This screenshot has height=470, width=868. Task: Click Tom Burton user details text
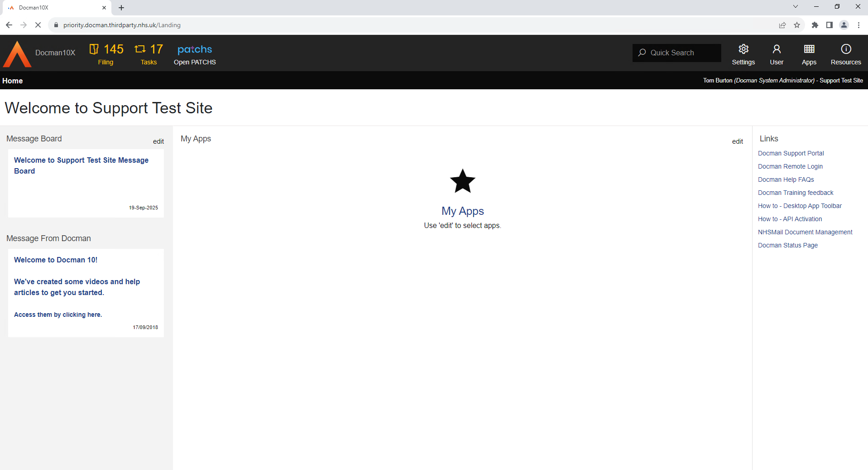pos(783,80)
